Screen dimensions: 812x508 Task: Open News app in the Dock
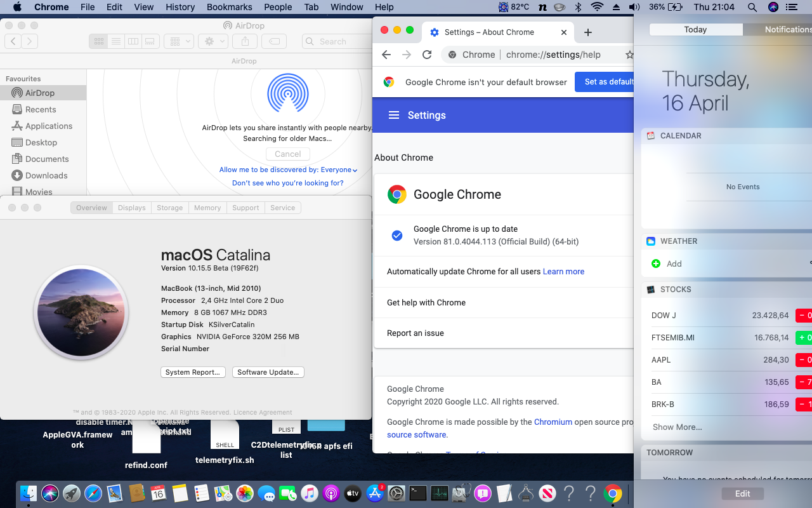[x=547, y=493]
